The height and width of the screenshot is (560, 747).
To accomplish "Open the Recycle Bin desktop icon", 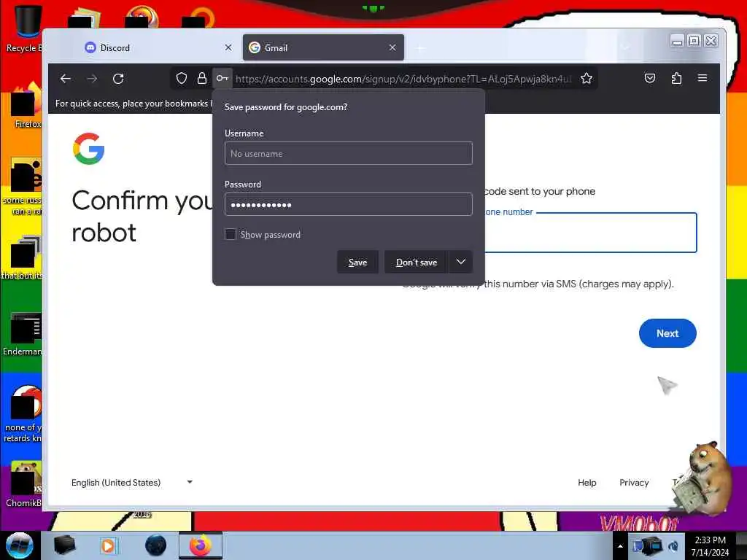I will coord(26,29).
